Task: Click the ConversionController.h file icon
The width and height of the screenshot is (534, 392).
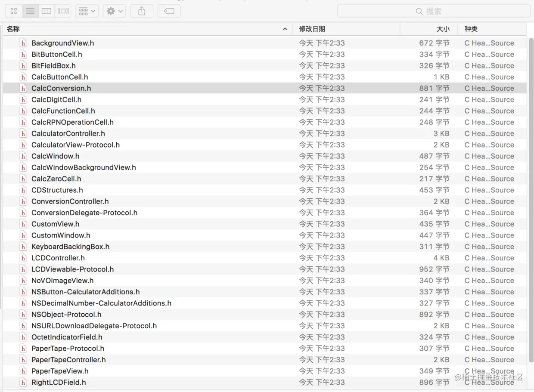Action: 23,201
